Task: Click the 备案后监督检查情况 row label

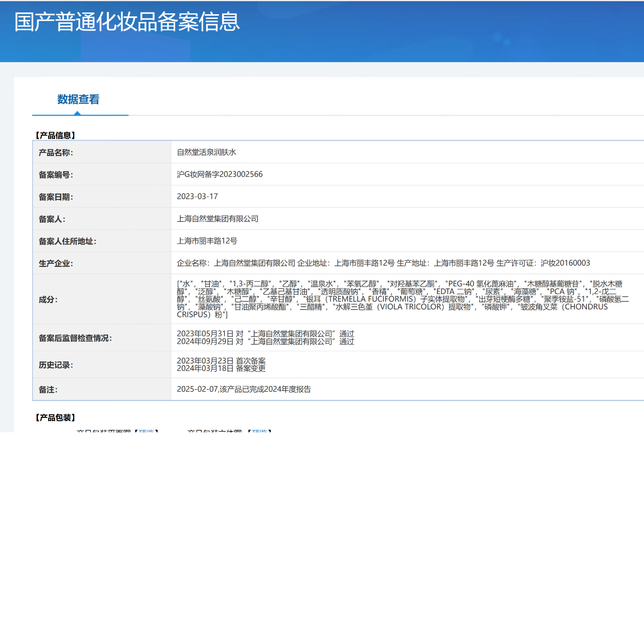Action: coord(75,338)
